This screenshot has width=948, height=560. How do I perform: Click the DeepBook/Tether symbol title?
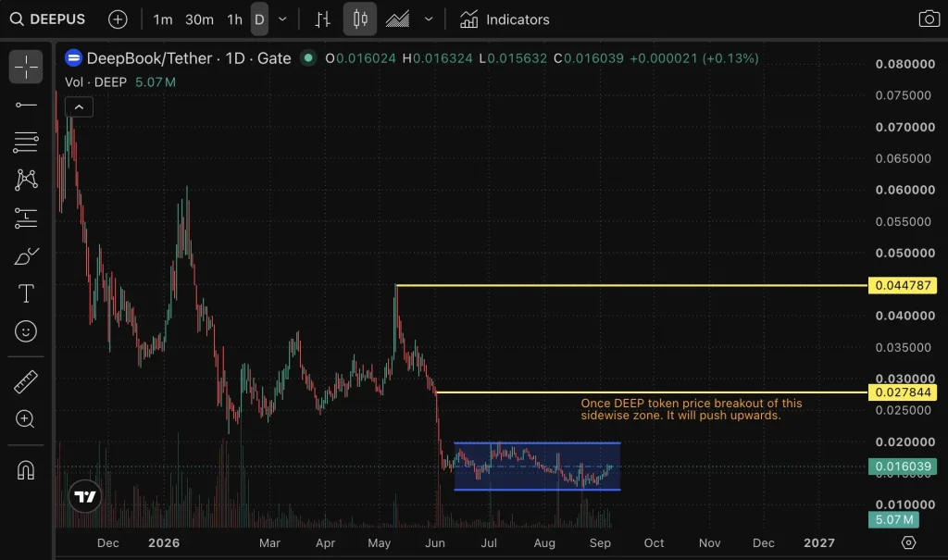(x=189, y=58)
